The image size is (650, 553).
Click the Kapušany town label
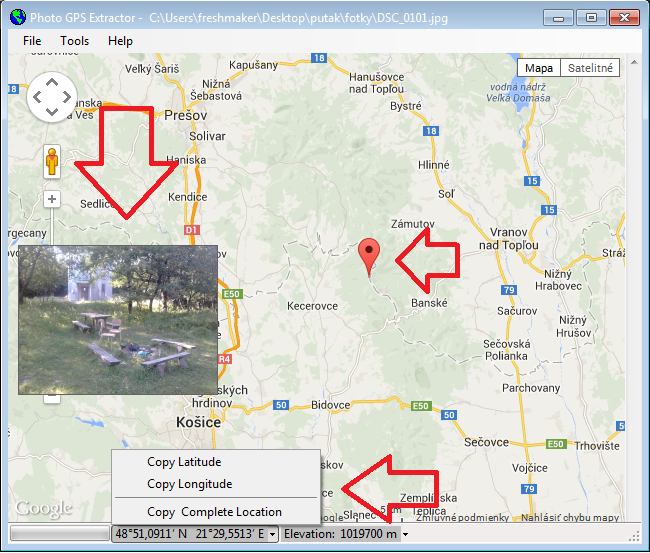tap(253, 65)
